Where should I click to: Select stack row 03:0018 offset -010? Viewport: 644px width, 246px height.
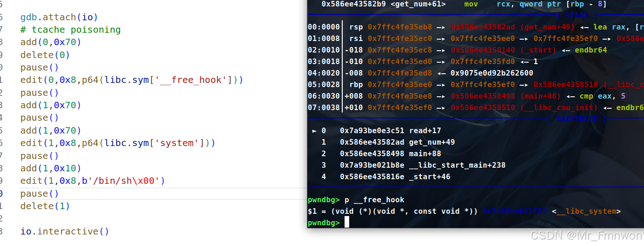pos(423,62)
